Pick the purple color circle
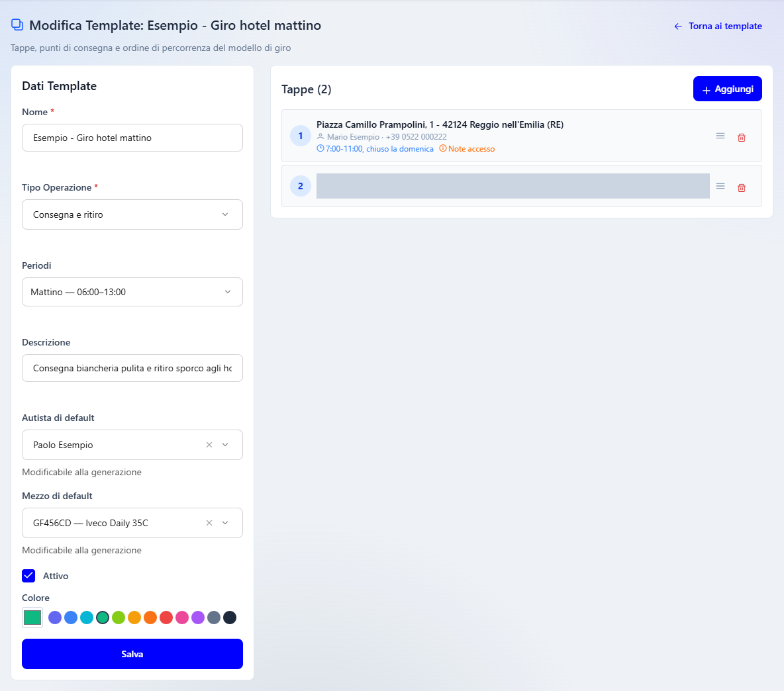This screenshot has height=691, width=784. click(198, 618)
